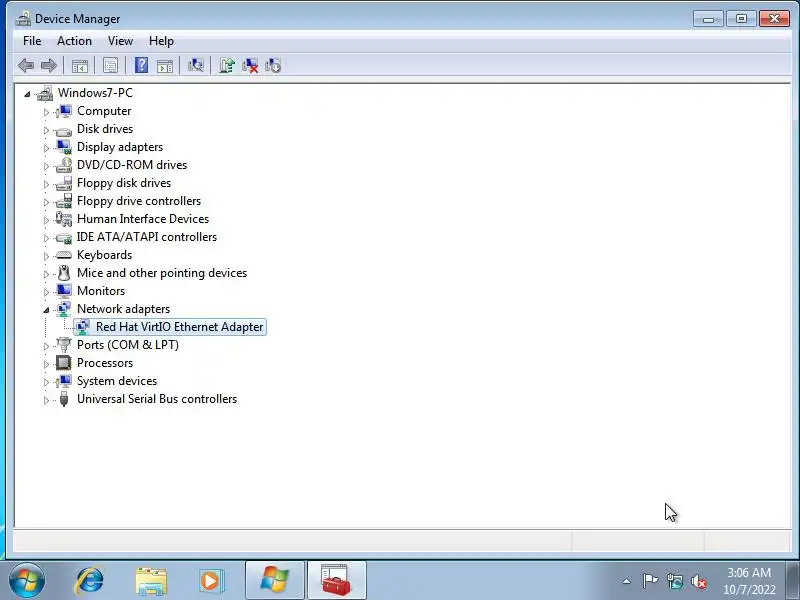Select 'Mice and other pointing devices' label
Screen dimensions: 800x600
click(x=162, y=273)
